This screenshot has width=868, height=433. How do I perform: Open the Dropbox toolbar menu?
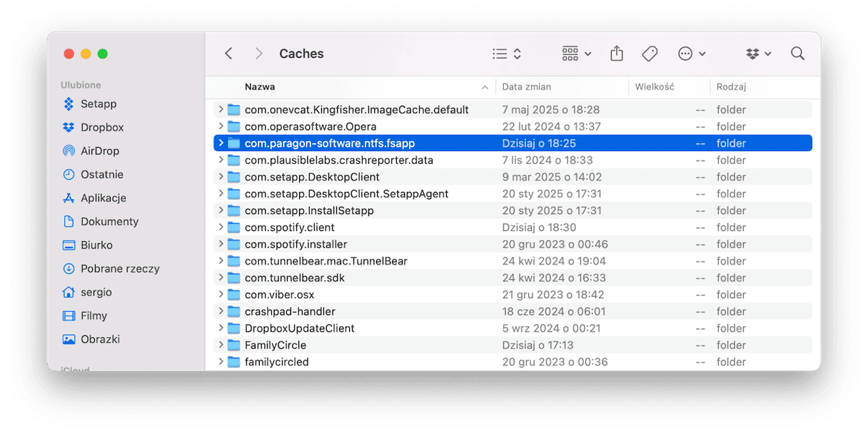coord(759,54)
